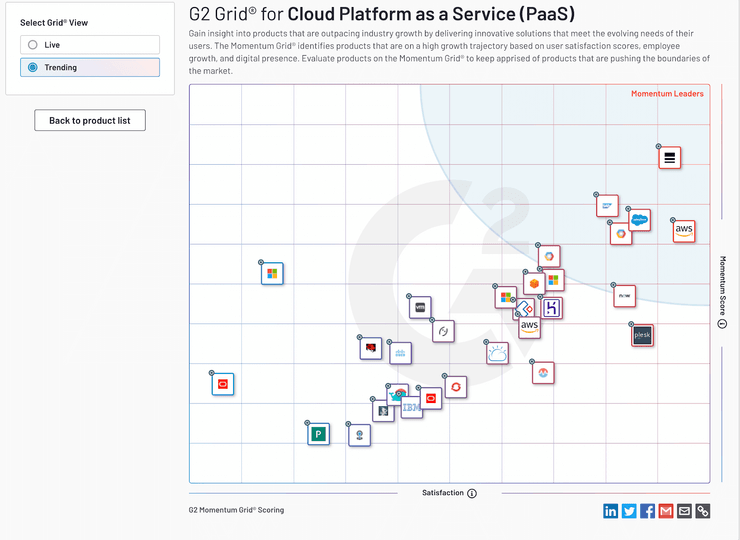The width and height of the screenshot is (740, 540).
Task: Open the Oracle tile next to the IBM tile
Action: click(x=432, y=399)
